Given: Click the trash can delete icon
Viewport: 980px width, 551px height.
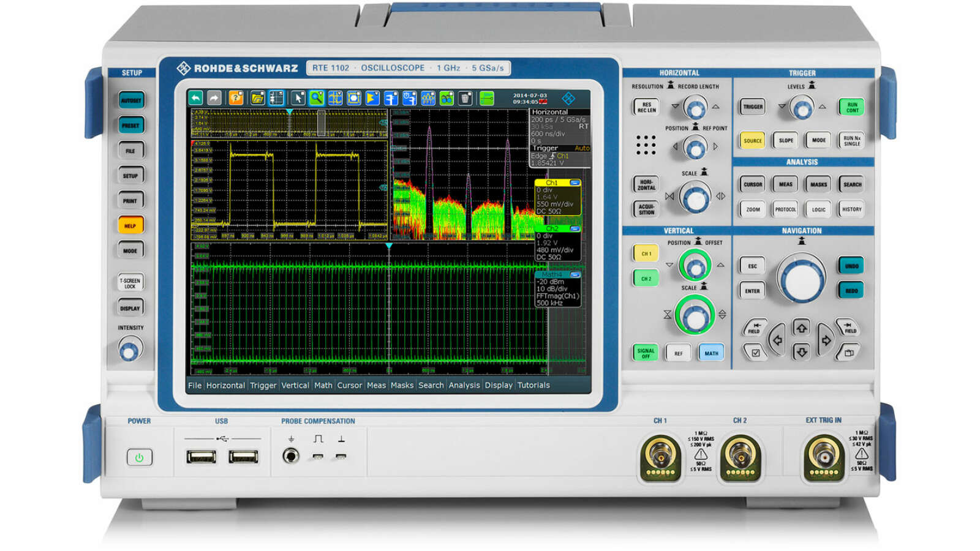Looking at the screenshot, I should click(466, 98).
